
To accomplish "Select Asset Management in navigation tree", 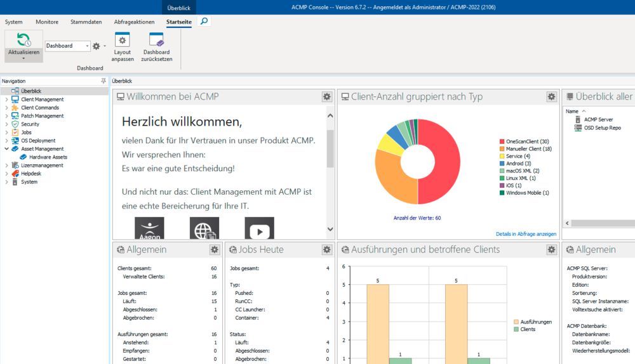I will click(42, 149).
